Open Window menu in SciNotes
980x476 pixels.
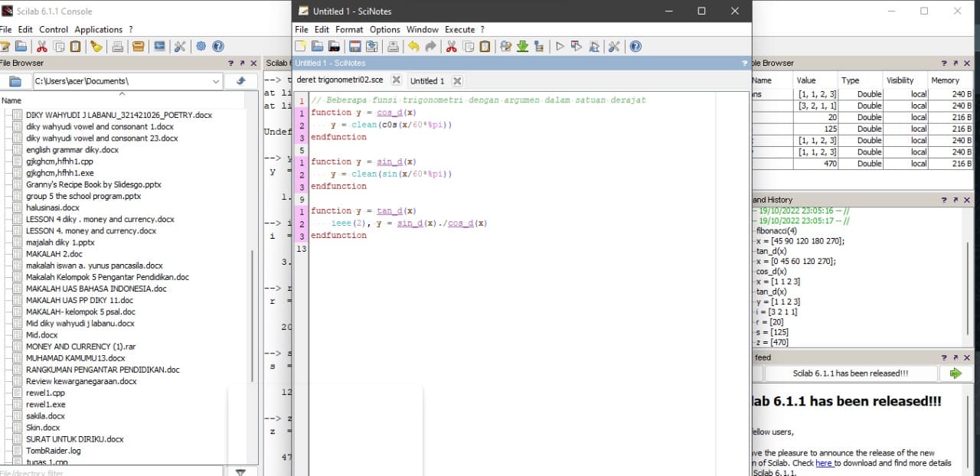pyautogui.click(x=423, y=29)
